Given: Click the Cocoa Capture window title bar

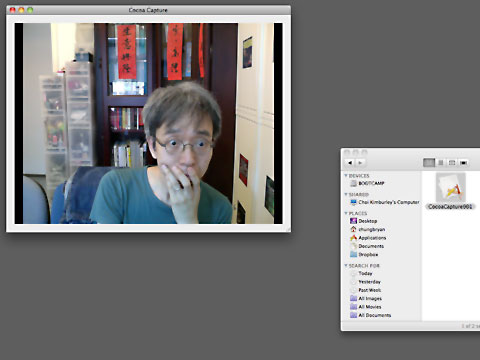Looking at the screenshot, I should (148, 10).
